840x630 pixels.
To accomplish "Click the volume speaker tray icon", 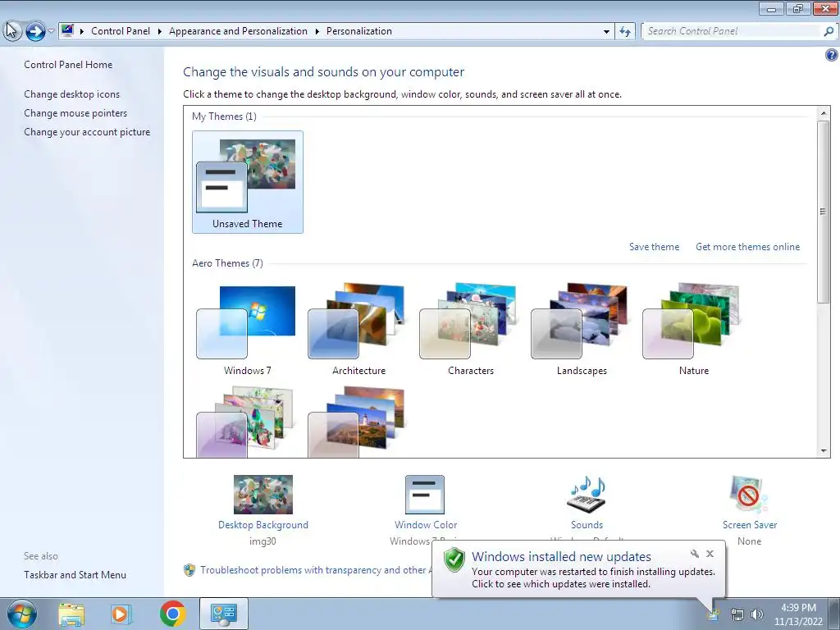I will tap(756, 615).
